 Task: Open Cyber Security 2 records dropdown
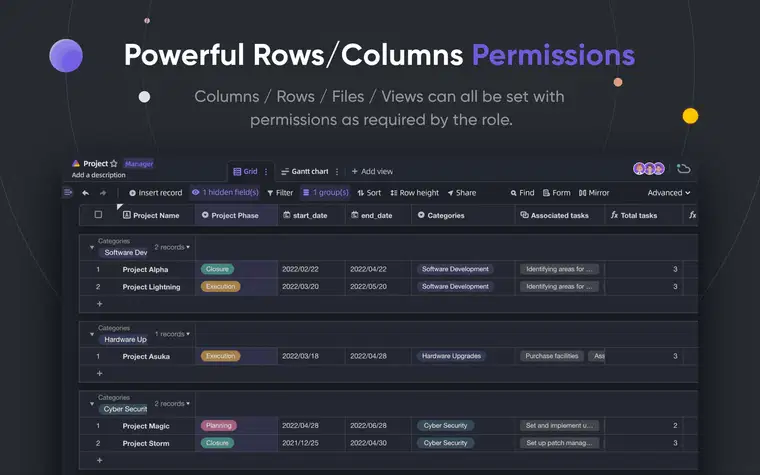point(172,403)
